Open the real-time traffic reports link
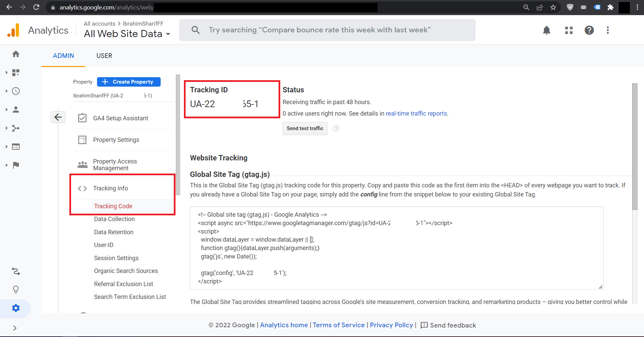The width and height of the screenshot is (644, 337). tap(416, 114)
